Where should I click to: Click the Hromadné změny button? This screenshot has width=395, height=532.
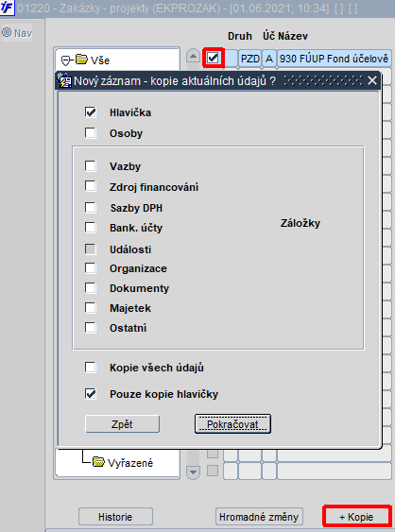pos(259,517)
